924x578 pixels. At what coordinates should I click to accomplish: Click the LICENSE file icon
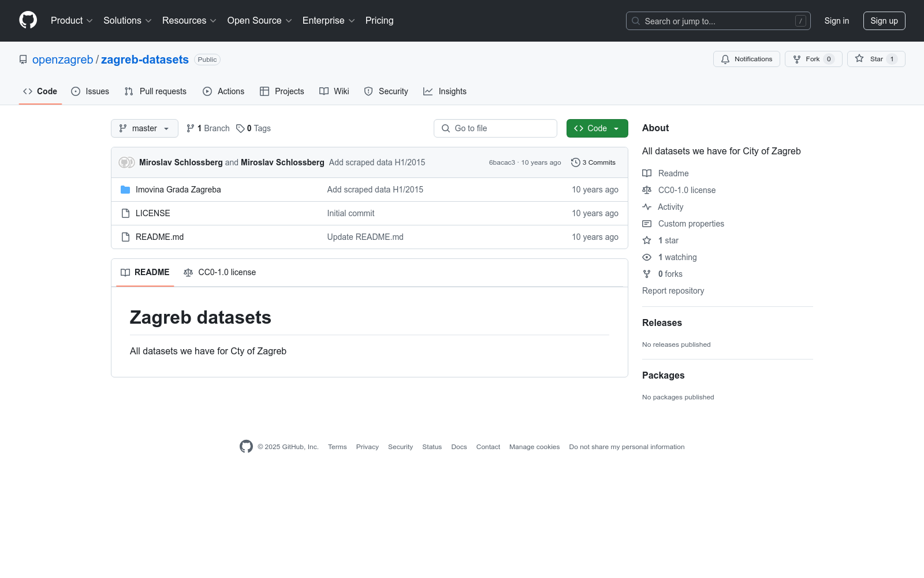point(125,213)
